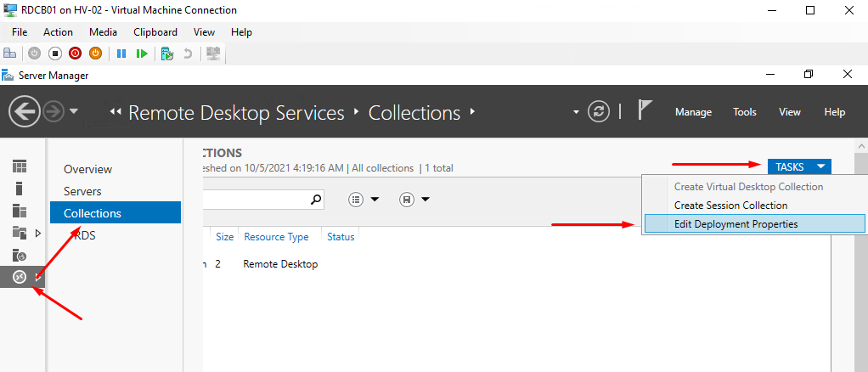The width and height of the screenshot is (868, 372).
Task: Open the View menu in VM Connection
Action: pyautogui.click(x=205, y=32)
